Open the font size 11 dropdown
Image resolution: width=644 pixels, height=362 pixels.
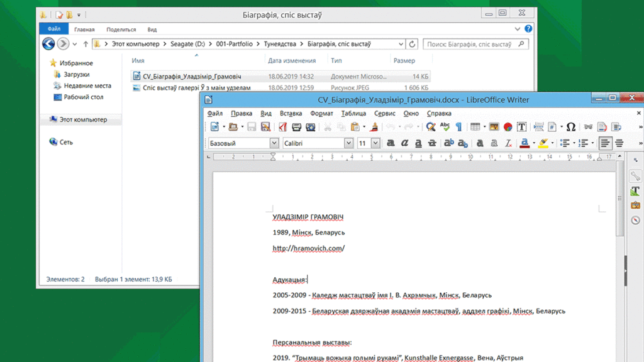[x=375, y=143]
